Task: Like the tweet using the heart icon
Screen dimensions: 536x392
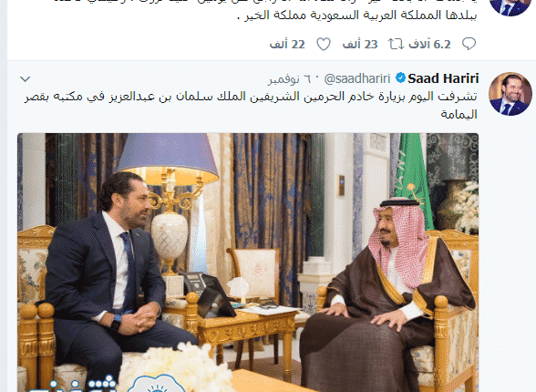Action: pyautogui.click(x=324, y=44)
